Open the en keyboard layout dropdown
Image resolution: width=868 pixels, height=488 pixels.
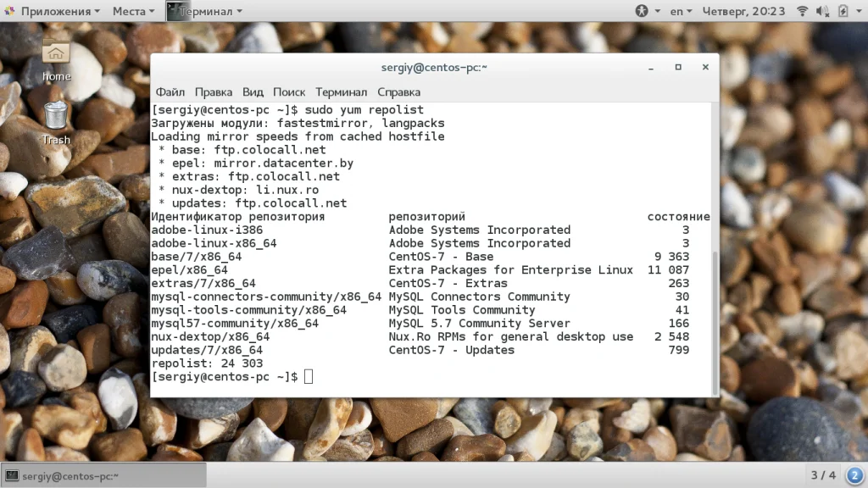coord(681,11)
